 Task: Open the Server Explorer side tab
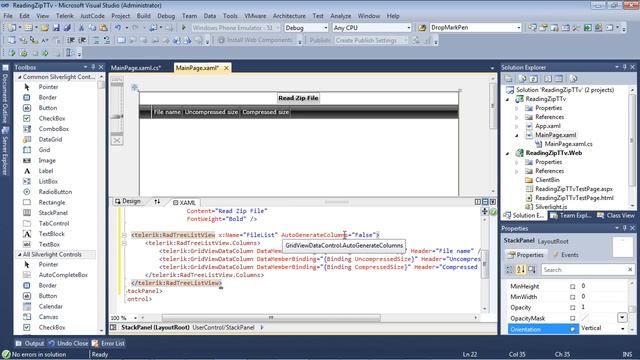(5, 151)
